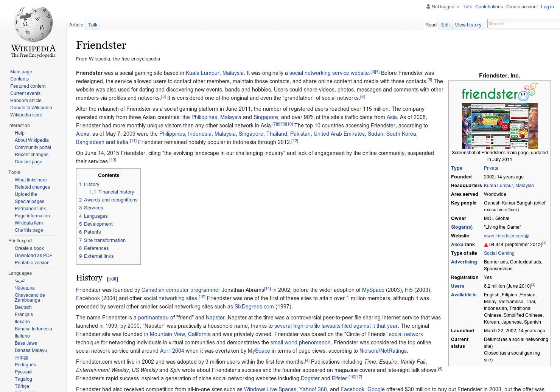Collapse the Tools sidebar section
Viewport: 560px width, 392px height.
(14, 172)
